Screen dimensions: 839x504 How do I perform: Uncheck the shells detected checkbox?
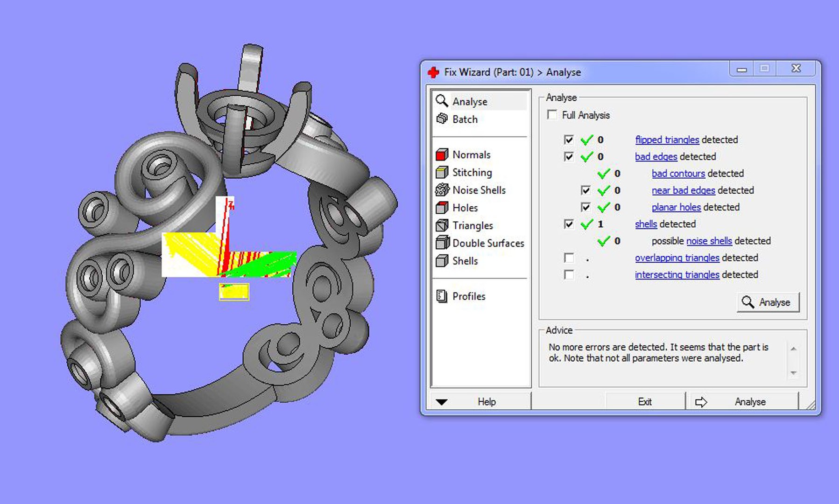coord(569,224)
